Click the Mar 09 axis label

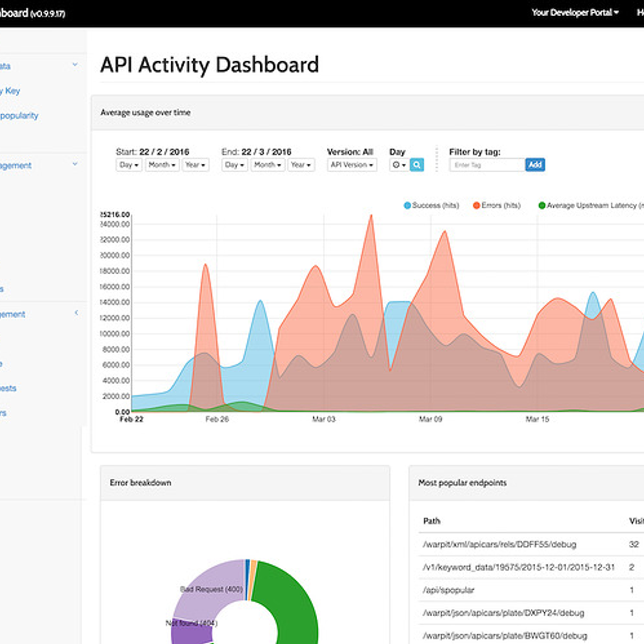430,419
